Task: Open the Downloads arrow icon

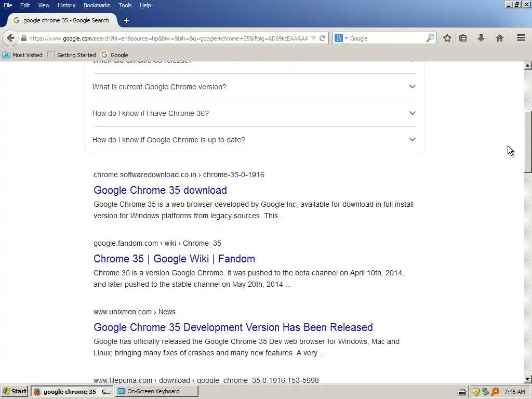Action: click(481, 38)
